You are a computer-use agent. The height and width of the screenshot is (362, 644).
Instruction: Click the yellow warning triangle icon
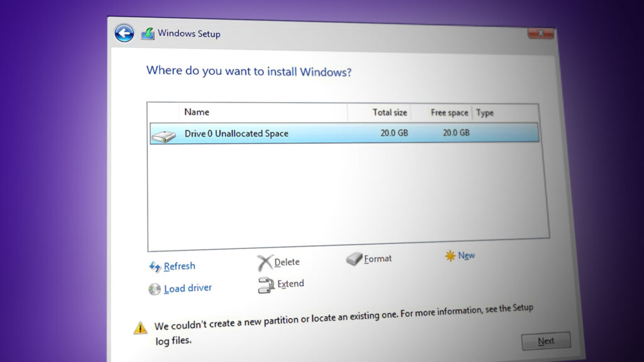pos(140,327)
